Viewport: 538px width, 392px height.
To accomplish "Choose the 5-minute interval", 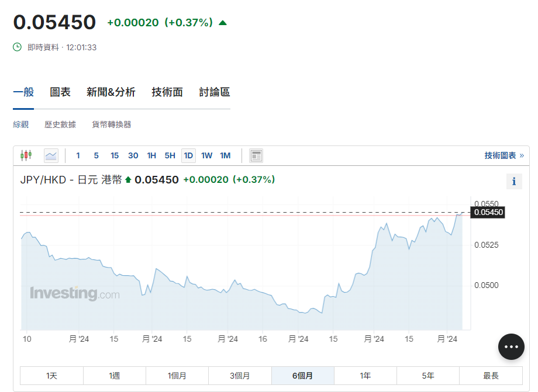I will click(96, 155).
